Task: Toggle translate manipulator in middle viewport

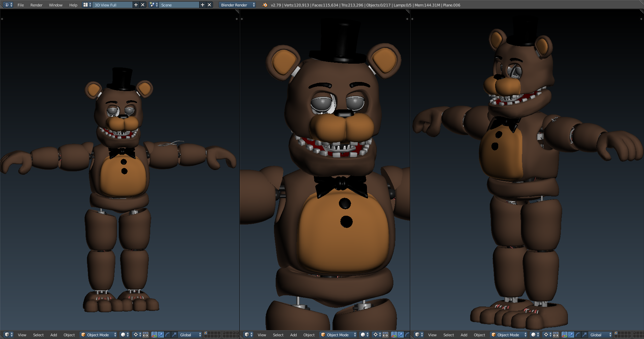Action: click(x=400, y=335)
